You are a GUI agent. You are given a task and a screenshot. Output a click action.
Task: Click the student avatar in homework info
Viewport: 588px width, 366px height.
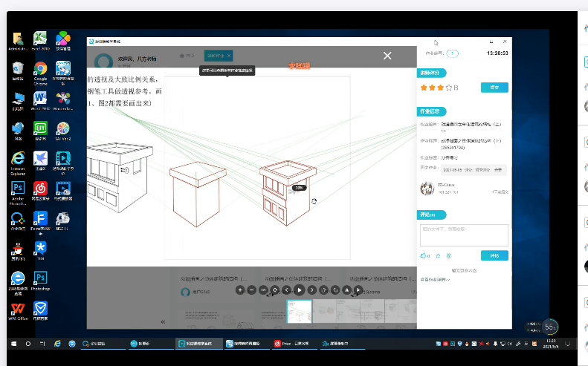tap(427, 188)
